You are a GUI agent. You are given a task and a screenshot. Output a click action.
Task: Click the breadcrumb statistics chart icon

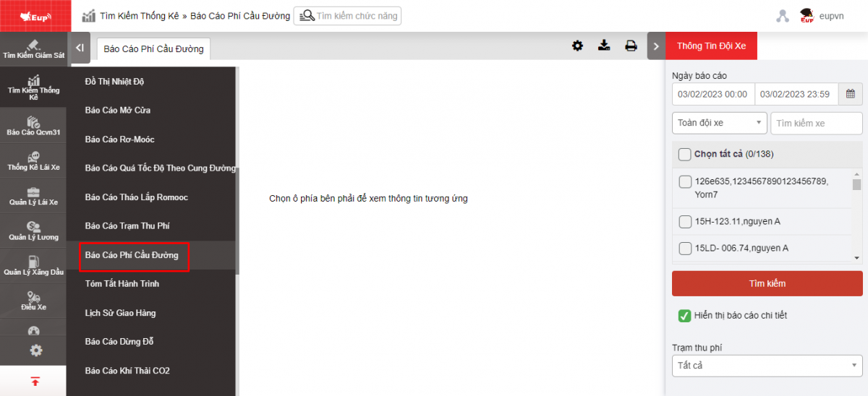(89, 15)
